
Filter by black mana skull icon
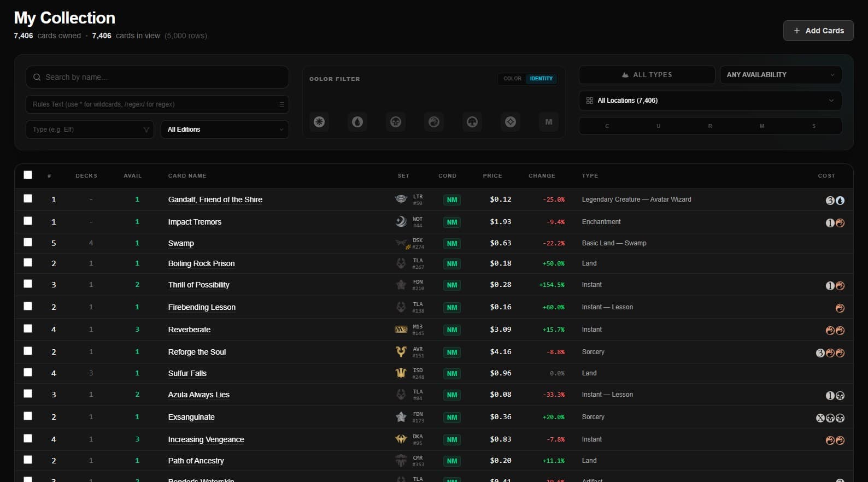tap(396, 122)
